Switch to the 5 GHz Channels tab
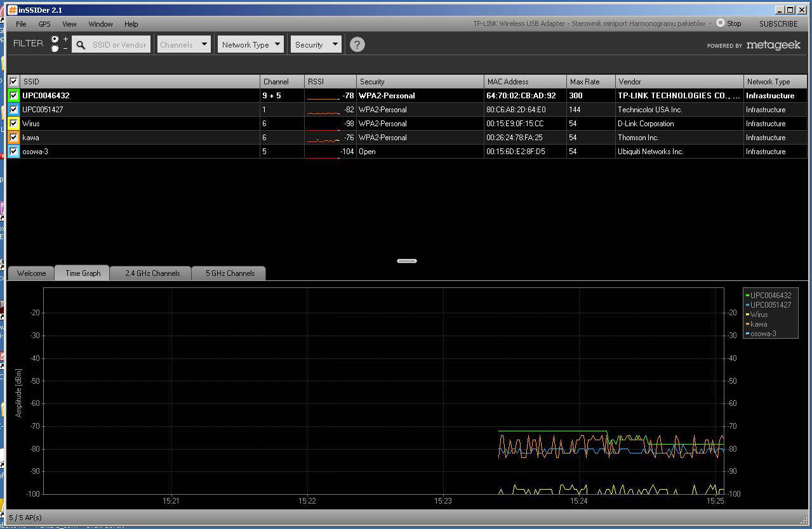The image size is (812, 529). click(229, 273)
